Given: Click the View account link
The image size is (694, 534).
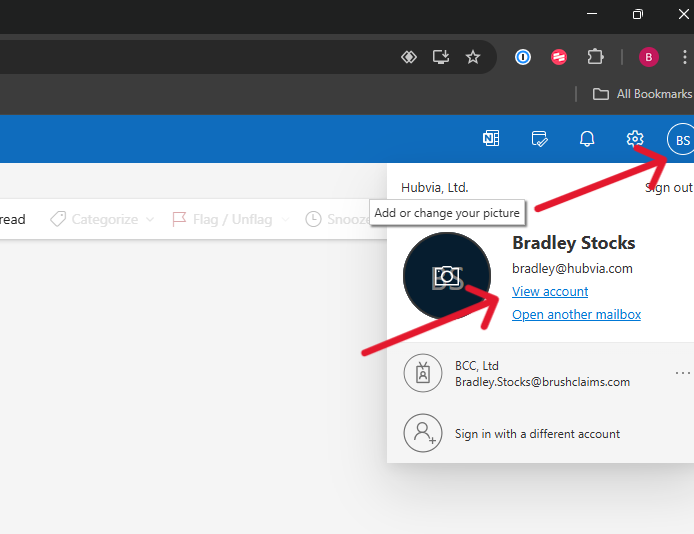Looking at the screenshot, I should pos(550,292).
